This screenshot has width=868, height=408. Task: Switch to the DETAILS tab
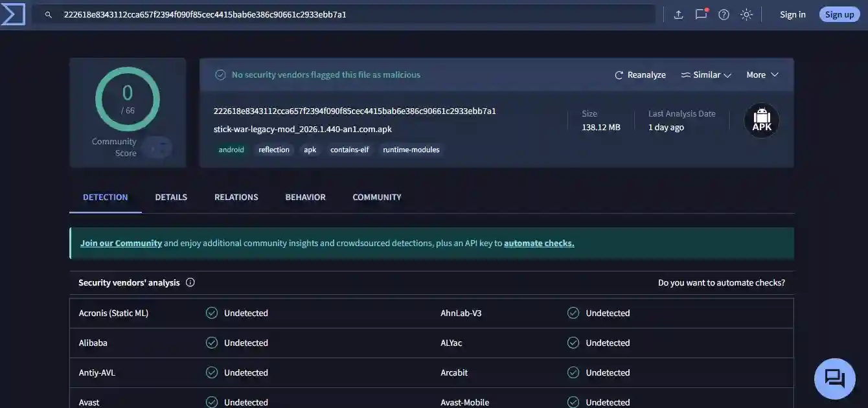click(171, 197)
